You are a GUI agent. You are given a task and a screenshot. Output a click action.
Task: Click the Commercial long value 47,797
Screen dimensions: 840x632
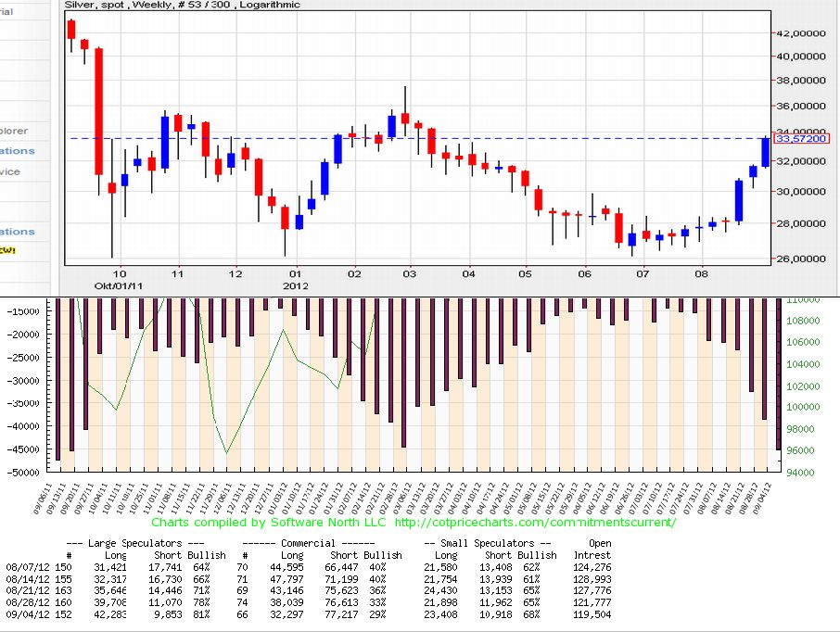pos(286,579)
